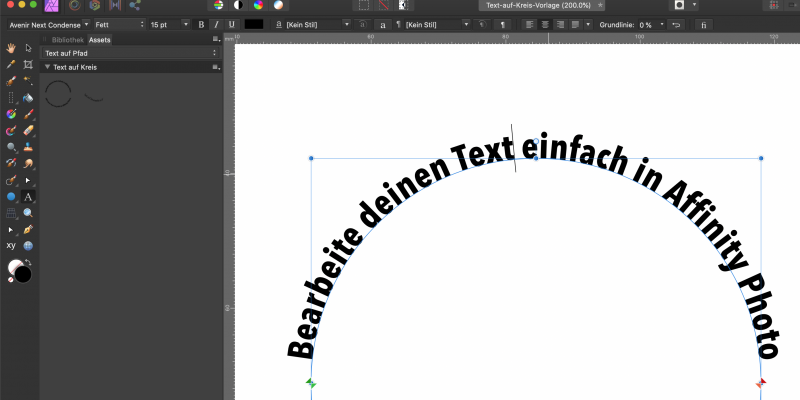Image resolution: width=800 pixels, height=400 pixels.
Task: Align text center
Action: tap(545, 24)
